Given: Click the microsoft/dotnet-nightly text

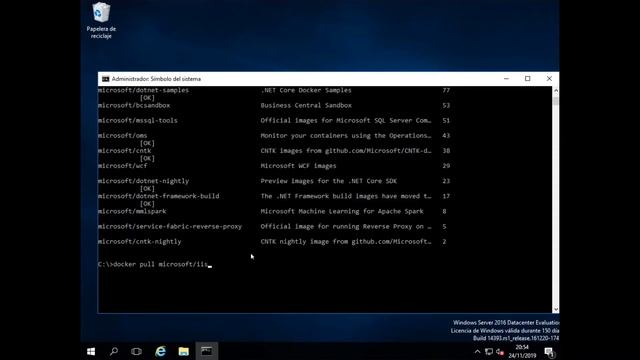Looking at the screenshot, I should pos(143,181).
